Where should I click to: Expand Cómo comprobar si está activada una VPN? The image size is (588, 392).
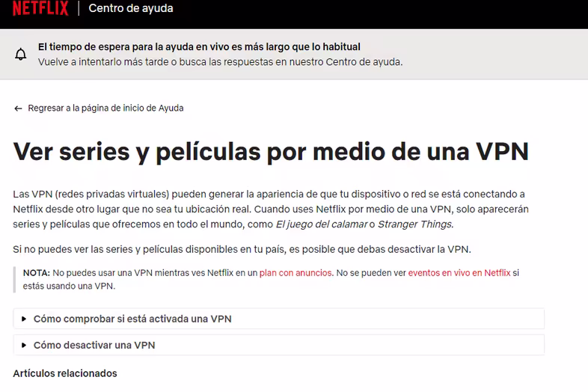coord(278,319)
